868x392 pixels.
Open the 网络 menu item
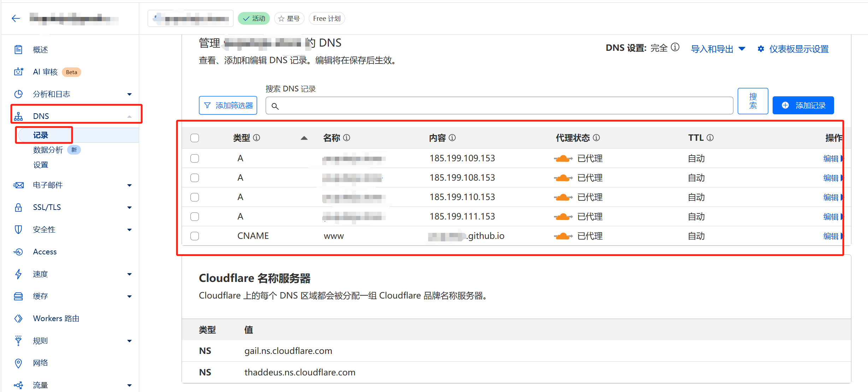40,363
